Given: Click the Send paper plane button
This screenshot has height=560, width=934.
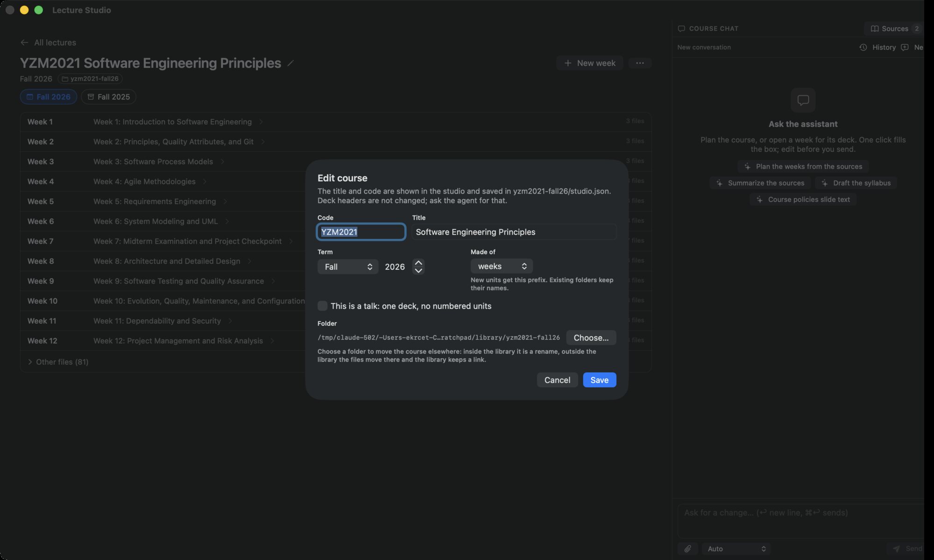Looking at the screenshot, I should coord(907,549).
